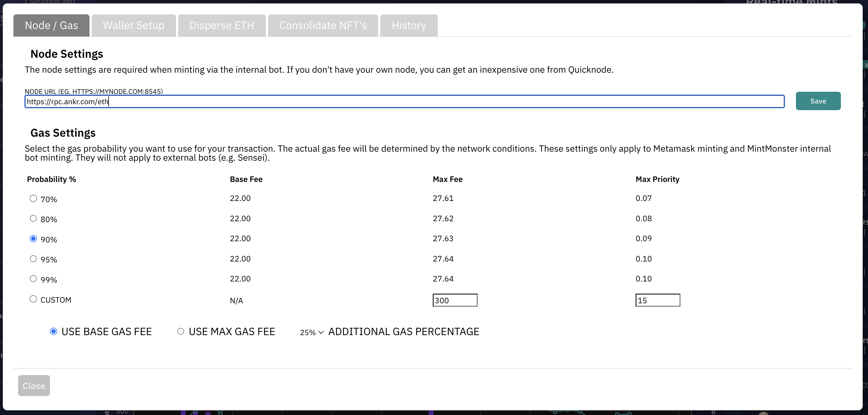Click the Save node URL button
This screenshot has height=415, width=868.
pos(818,101)
